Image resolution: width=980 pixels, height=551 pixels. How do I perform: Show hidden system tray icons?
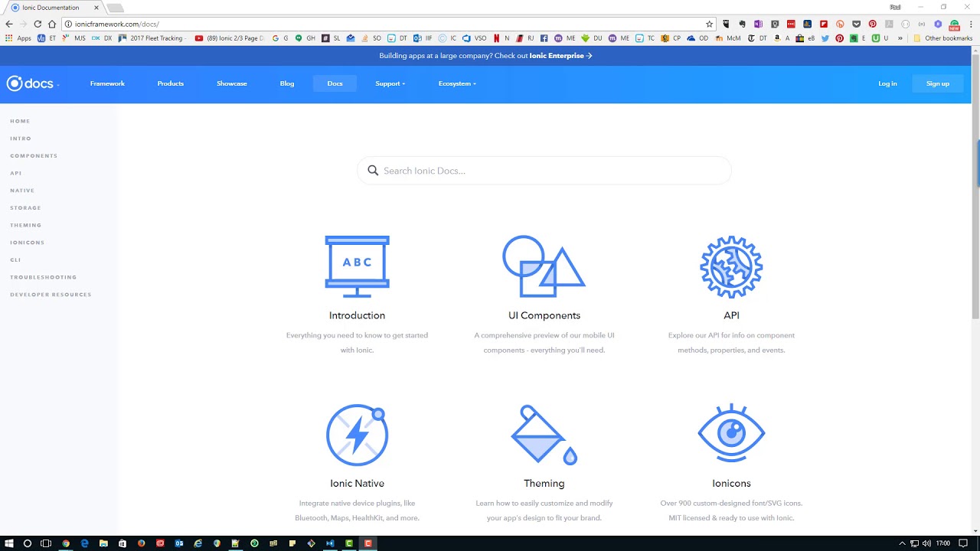click(902, 543)
